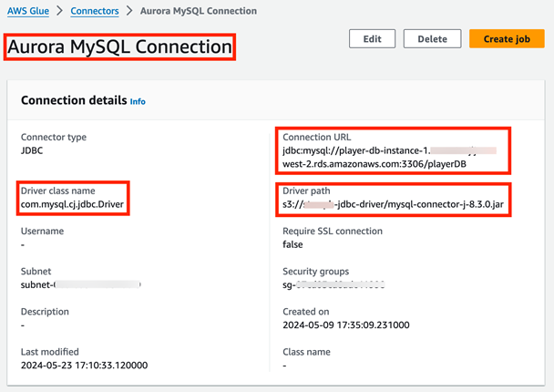554x392 pixels.
Task: Select the mysql-connector-j-8.3.0.jar driver path
Action: (x=393, y=204)
